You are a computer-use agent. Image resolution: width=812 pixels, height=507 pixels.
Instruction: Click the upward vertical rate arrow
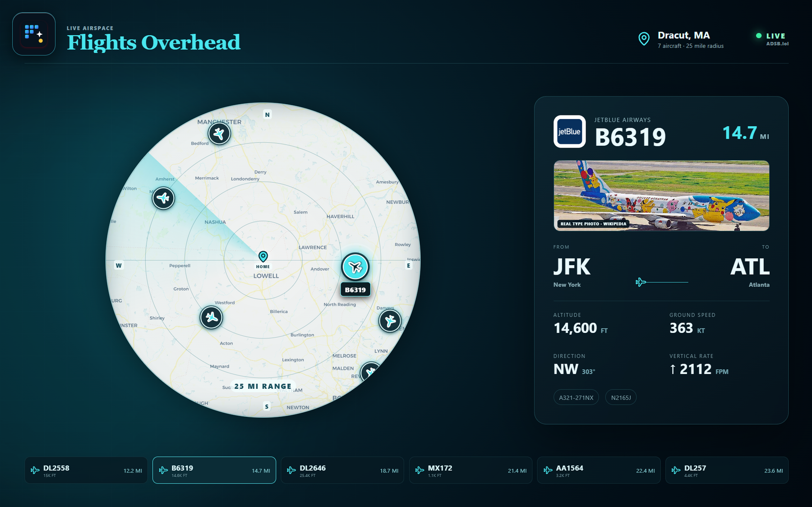coord(673,369)
